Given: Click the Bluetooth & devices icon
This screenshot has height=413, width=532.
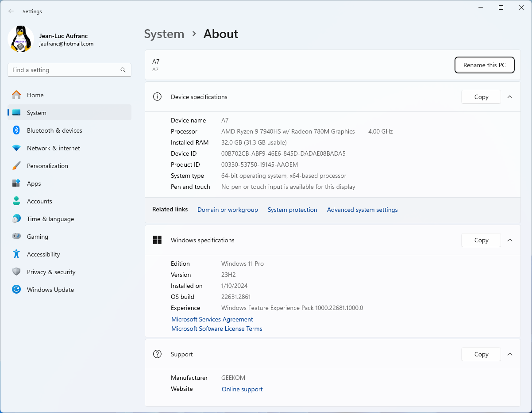Looking at the screenshot, I should [16, 130].
